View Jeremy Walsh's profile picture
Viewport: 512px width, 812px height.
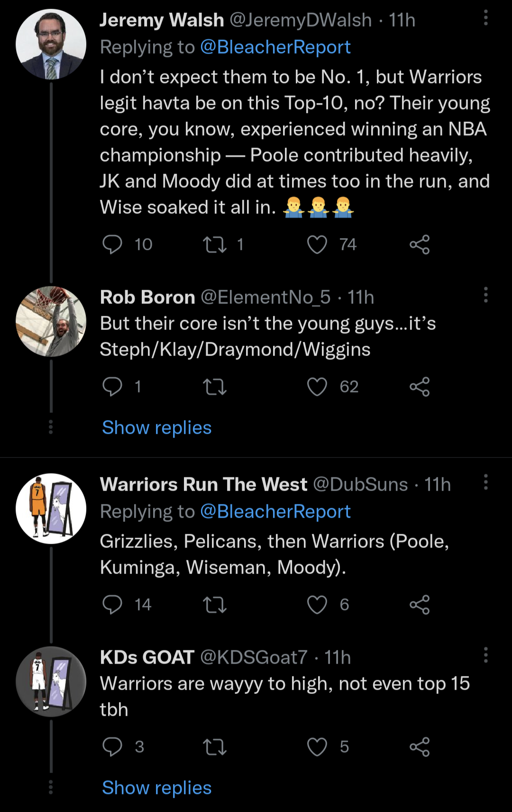coord(51,44)
